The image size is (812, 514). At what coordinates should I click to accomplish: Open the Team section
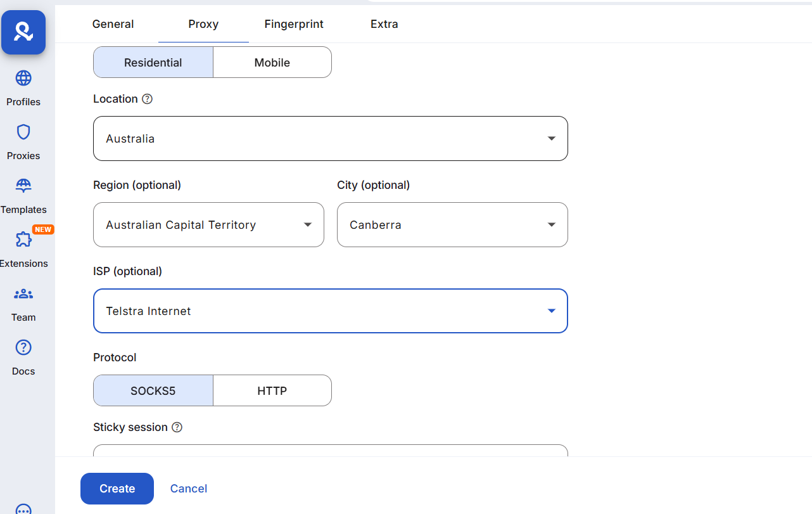(x=23, y=294)
